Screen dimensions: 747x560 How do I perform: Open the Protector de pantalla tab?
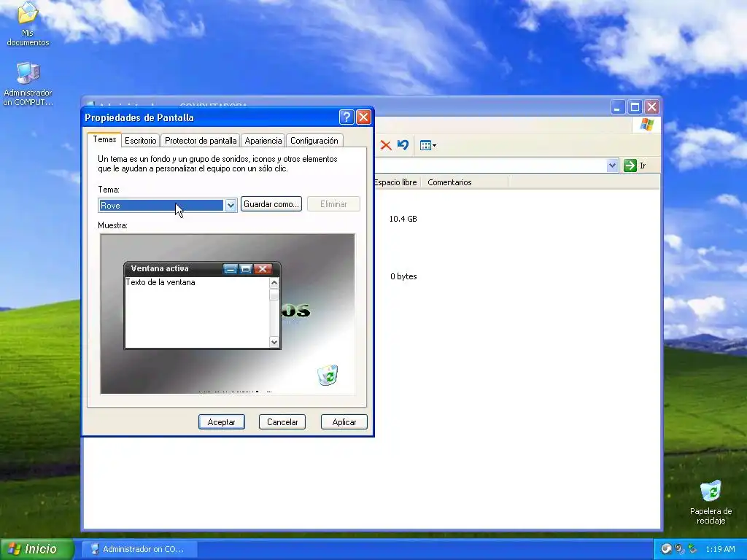tap(201, 141)
